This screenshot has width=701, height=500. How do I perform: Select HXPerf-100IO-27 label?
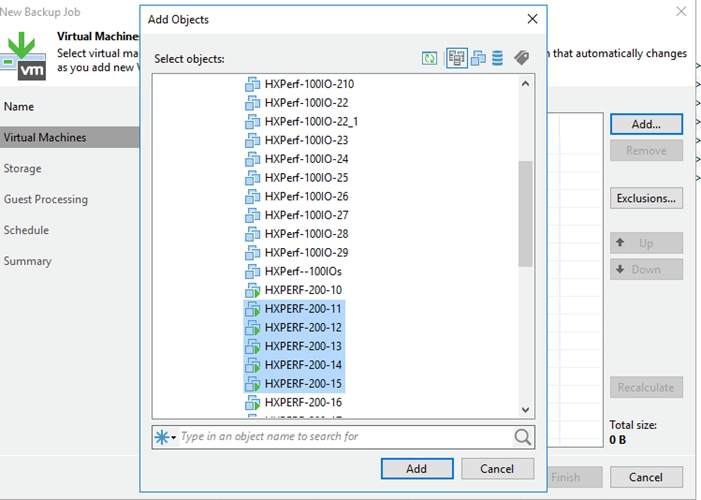(x=306, y=216)
